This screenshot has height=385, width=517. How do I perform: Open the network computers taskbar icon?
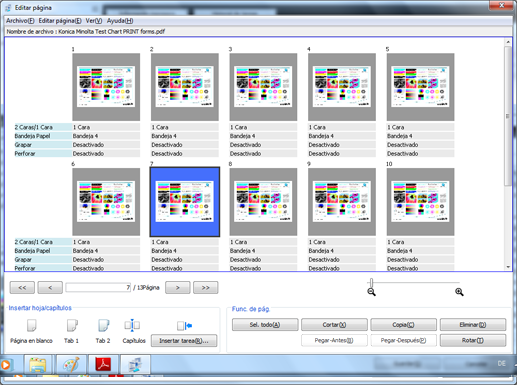pos(135,364)
